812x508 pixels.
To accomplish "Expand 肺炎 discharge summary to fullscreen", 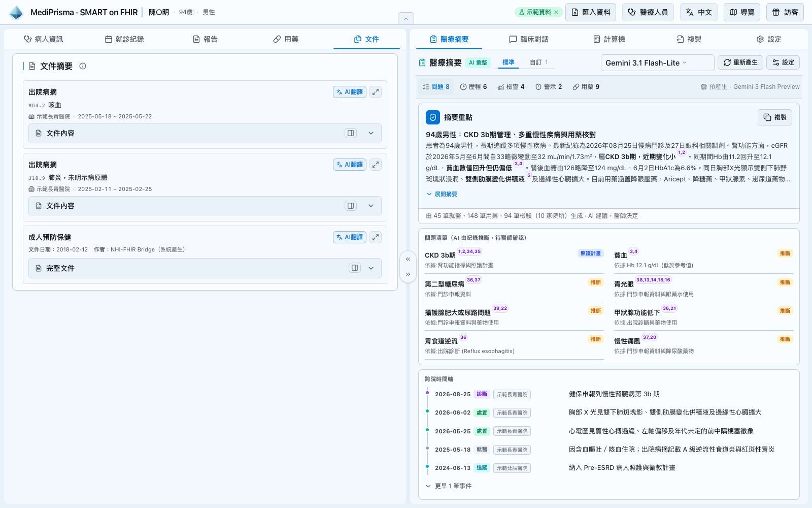I will coord(376,165).
